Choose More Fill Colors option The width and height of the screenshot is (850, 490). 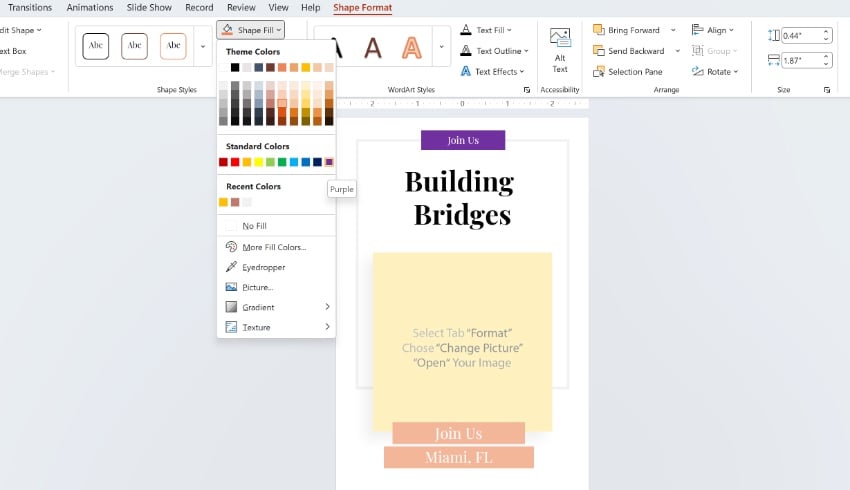click(x=273, y=247)
